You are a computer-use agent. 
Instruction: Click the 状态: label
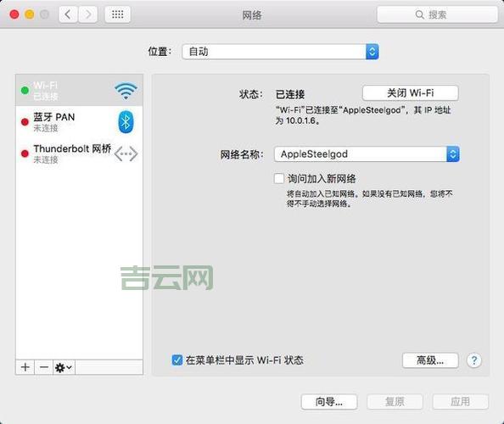[x=251, y=94]
